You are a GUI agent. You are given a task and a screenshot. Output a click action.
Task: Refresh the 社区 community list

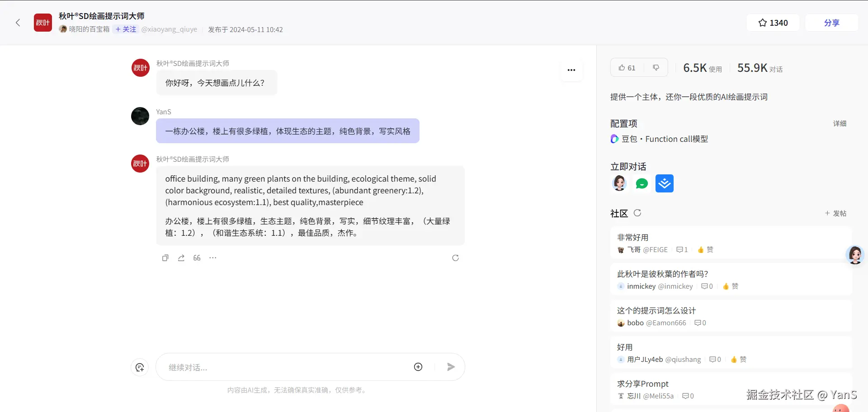(637, 213)
